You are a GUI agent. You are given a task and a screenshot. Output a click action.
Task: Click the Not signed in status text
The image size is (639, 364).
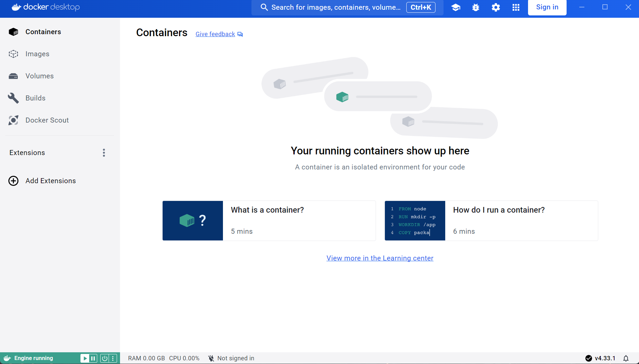click(x=236, y=358)
